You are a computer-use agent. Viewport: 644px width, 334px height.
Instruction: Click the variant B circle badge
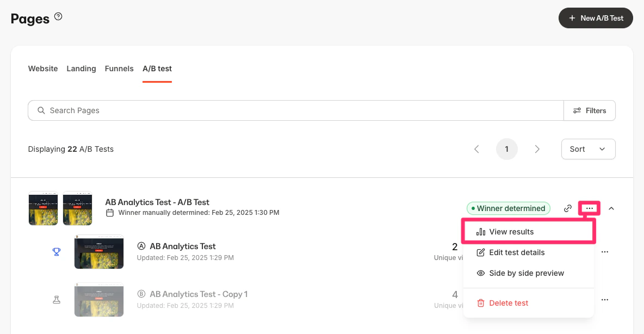click(142, 294)
